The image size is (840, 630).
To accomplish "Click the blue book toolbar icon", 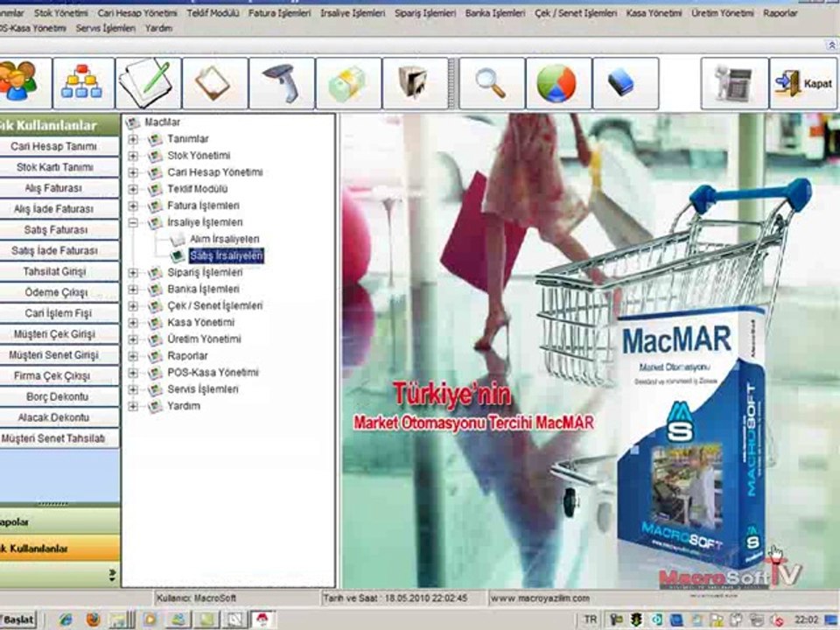I will 626,83.
